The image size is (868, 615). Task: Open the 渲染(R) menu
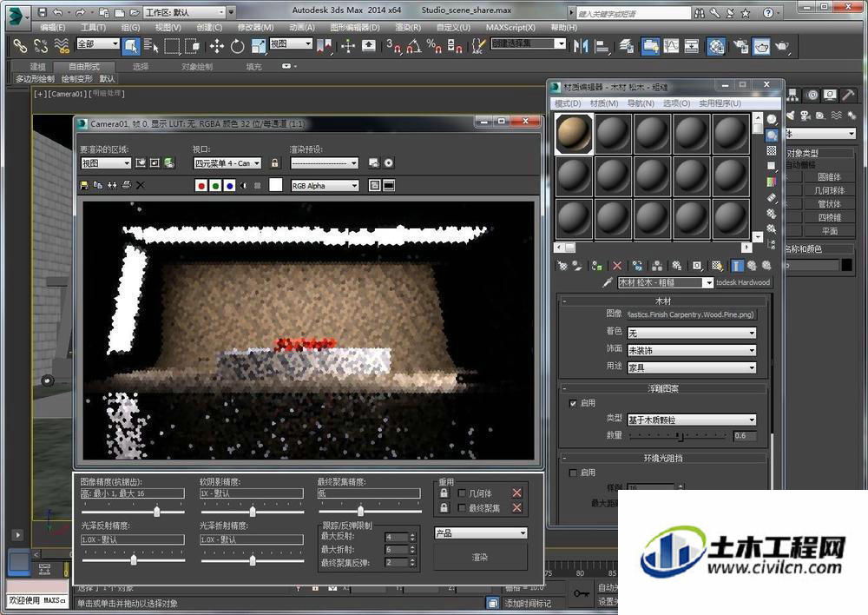tap(407, 27)
